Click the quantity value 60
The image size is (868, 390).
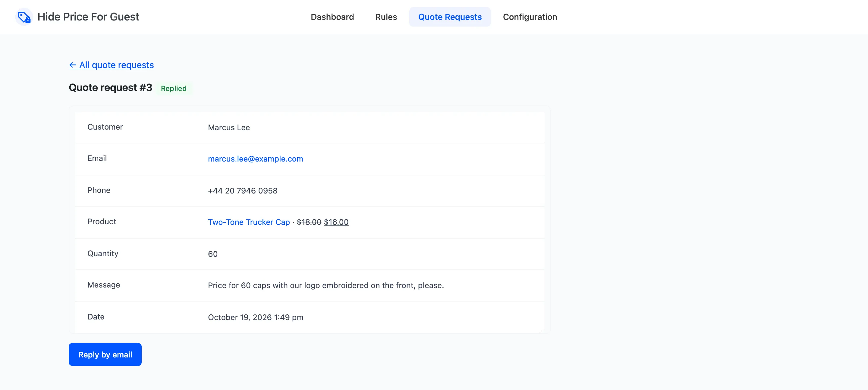coord(212,254)
